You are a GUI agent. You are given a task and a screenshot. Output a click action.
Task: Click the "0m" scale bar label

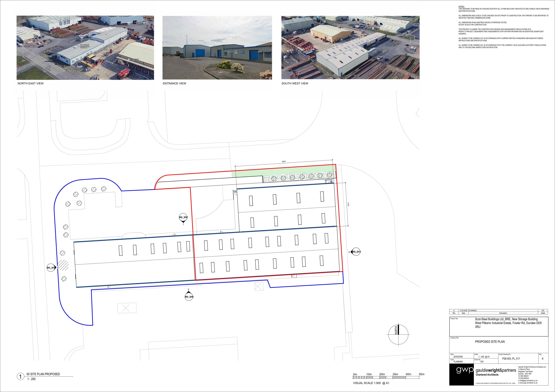pos(355,374)
